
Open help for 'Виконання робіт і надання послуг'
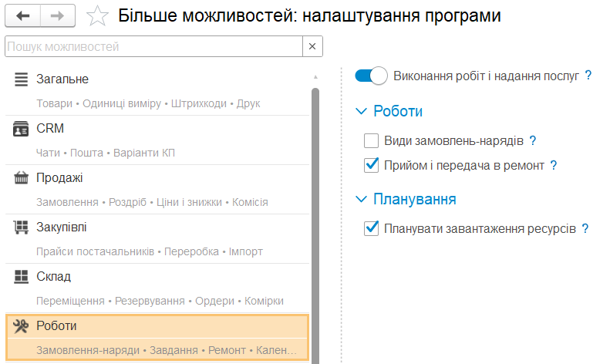[x=588, y=76]
